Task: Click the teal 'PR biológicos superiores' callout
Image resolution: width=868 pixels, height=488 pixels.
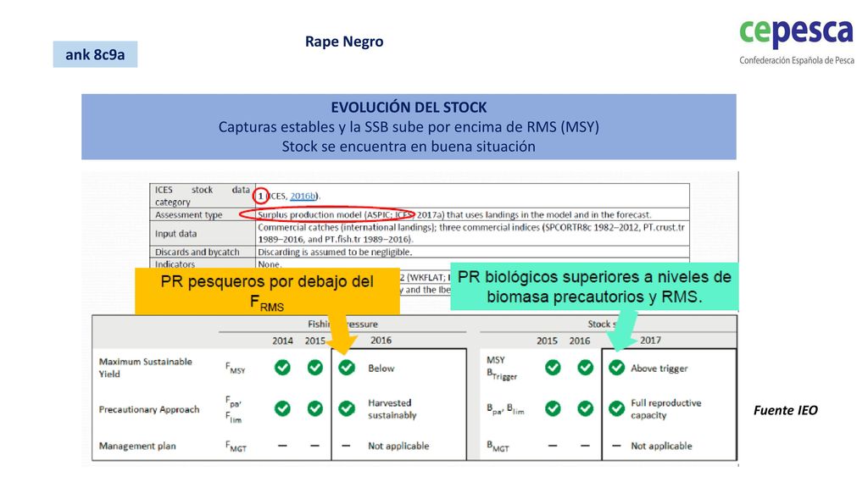Action: (x=594, y=286)
